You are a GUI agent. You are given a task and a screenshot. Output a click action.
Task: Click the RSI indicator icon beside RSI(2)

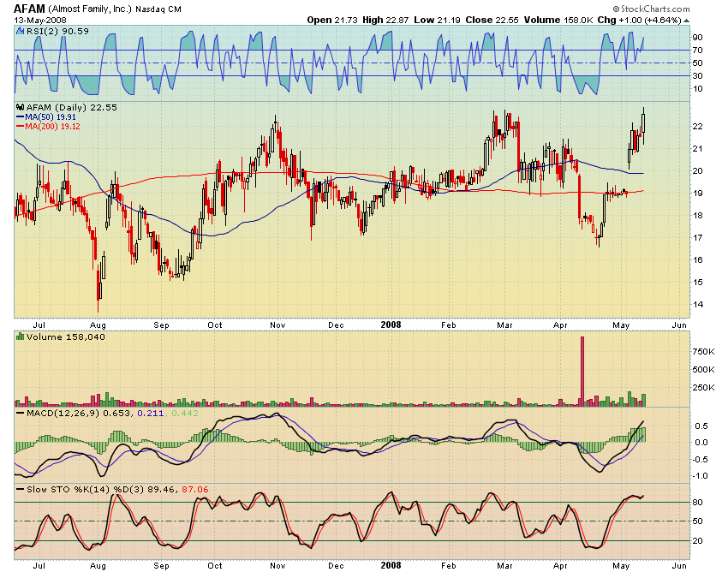[x=20, y=31]
